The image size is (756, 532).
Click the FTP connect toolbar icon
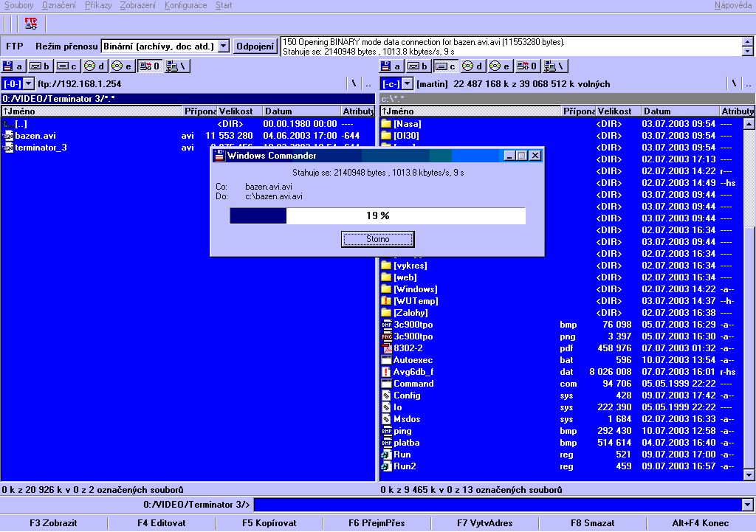point(30,24)
